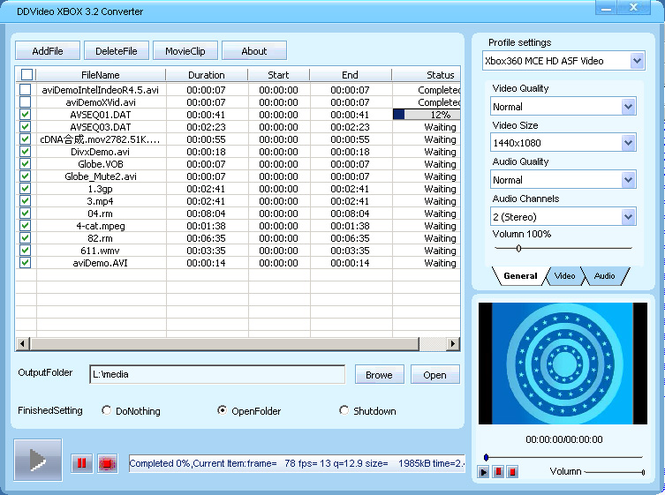Uncheck the Globe.VOB file checkbox
The width and height of the screenshot is (665, 495).
tap(25, 164)
